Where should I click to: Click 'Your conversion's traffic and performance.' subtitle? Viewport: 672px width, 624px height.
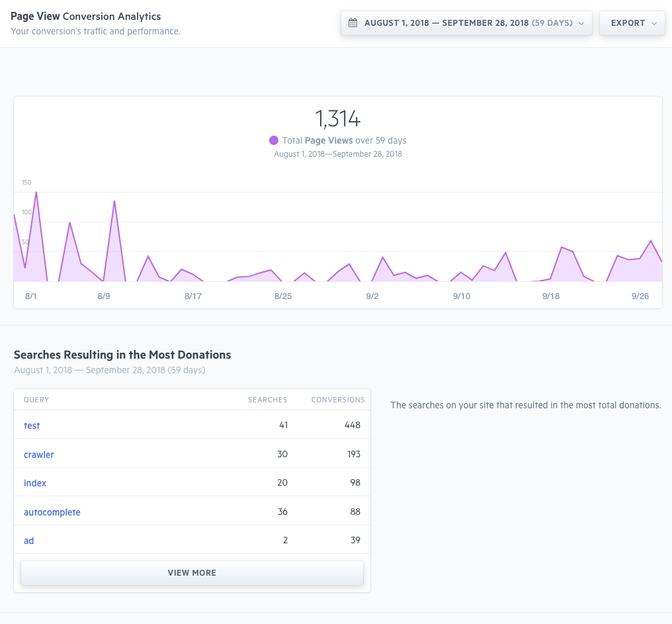point(95,31)
